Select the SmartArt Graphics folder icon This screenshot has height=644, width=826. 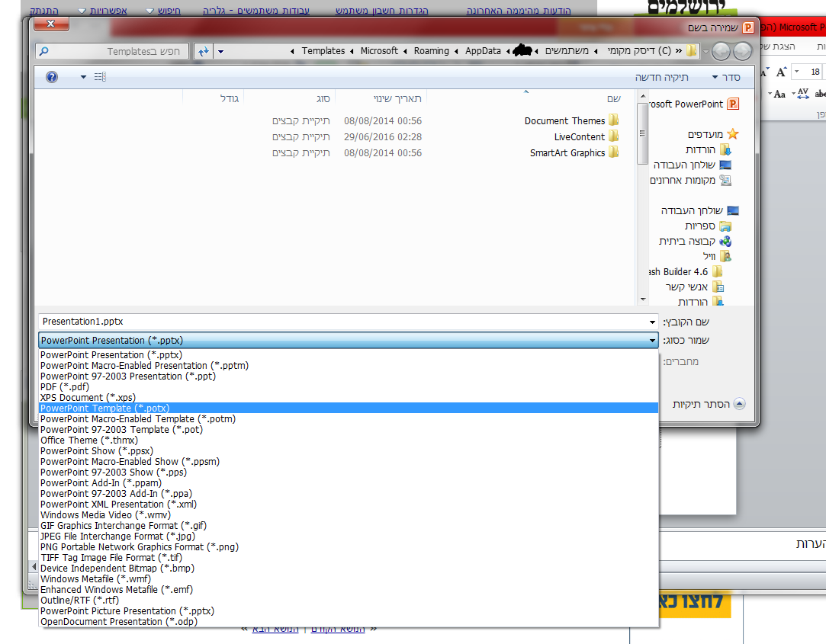[x=614, y=152]
